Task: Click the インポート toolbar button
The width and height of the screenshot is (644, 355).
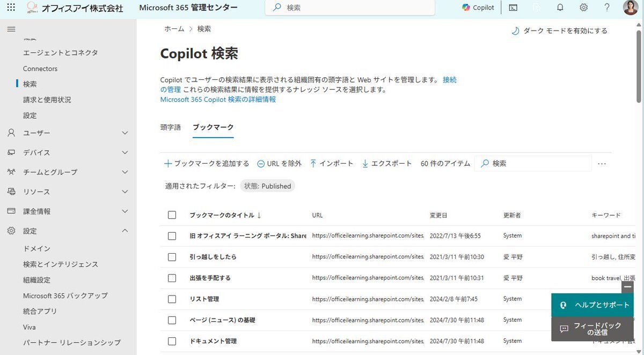Action: (332, 164)
